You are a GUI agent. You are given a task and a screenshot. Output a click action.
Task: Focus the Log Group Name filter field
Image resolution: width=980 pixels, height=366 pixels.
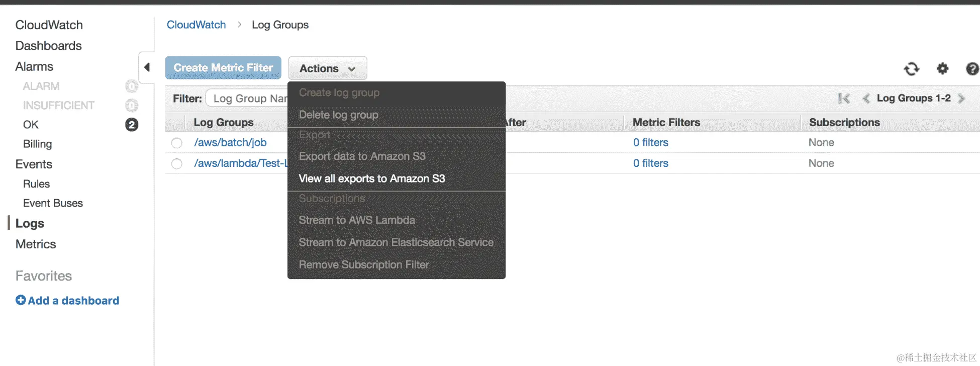coord(247,99)
